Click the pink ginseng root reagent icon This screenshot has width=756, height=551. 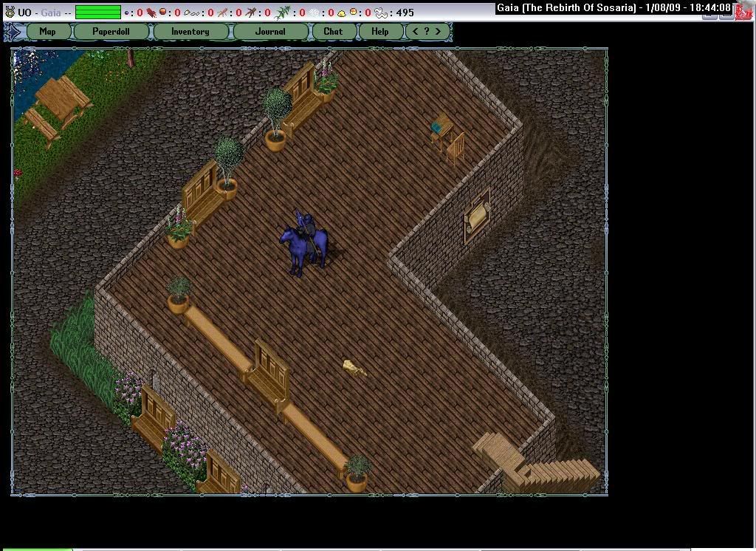coord(222,13)
